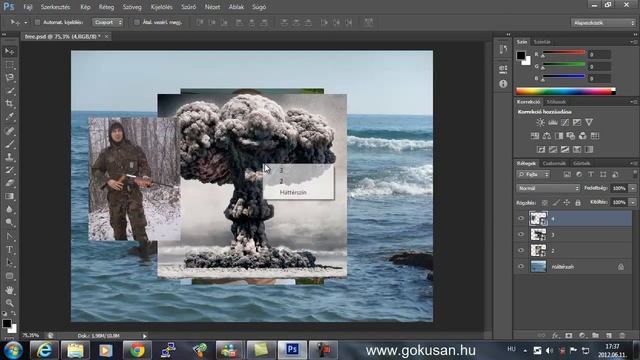The width and height of the screenshot is (640, 360).
Task: Open the Szerkesztés menu
Action: click(55, 7)
